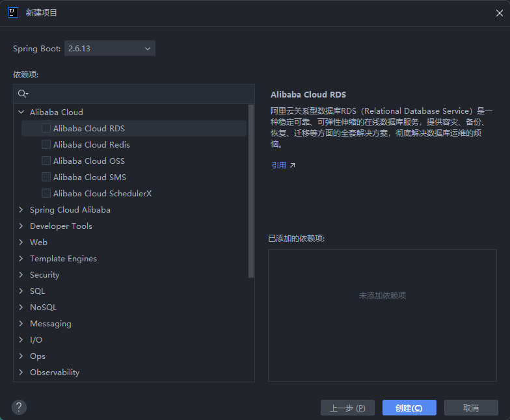
Task: Expand the Ops category
Action: tap(21, 356)
